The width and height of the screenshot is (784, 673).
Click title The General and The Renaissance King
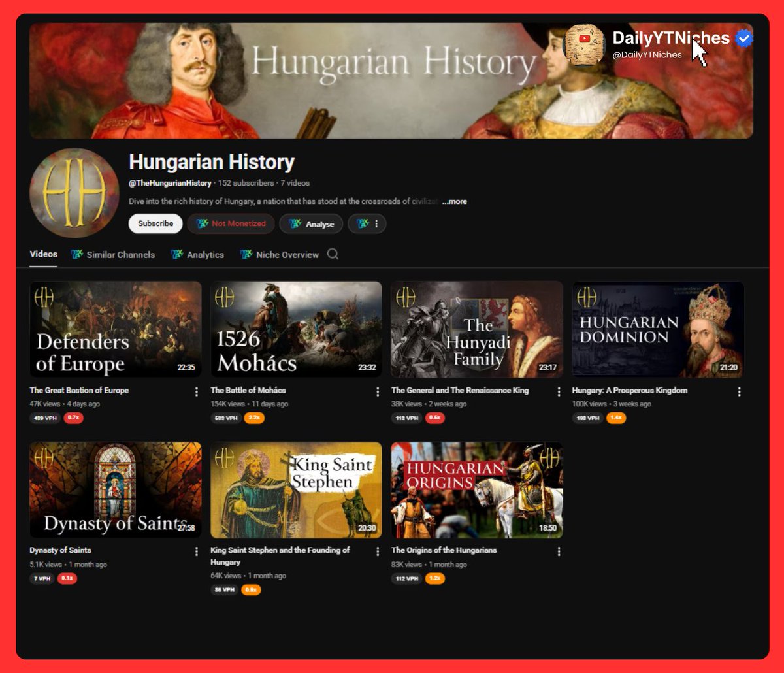460,391
